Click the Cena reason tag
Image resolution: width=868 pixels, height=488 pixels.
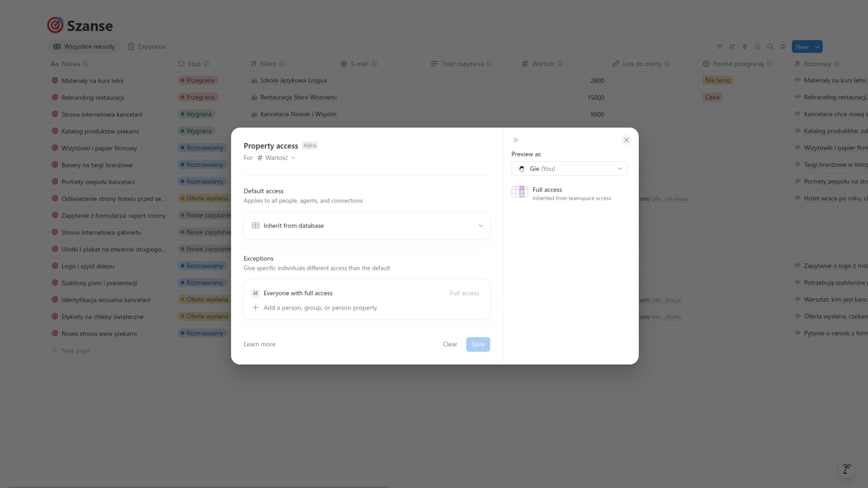pyautogui.click(x=712, y=97)
